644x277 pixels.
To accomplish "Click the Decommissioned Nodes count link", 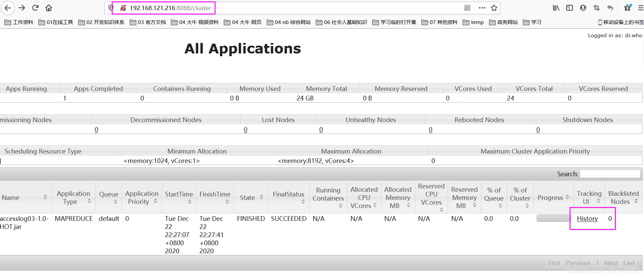I will (x=96, y=130).
